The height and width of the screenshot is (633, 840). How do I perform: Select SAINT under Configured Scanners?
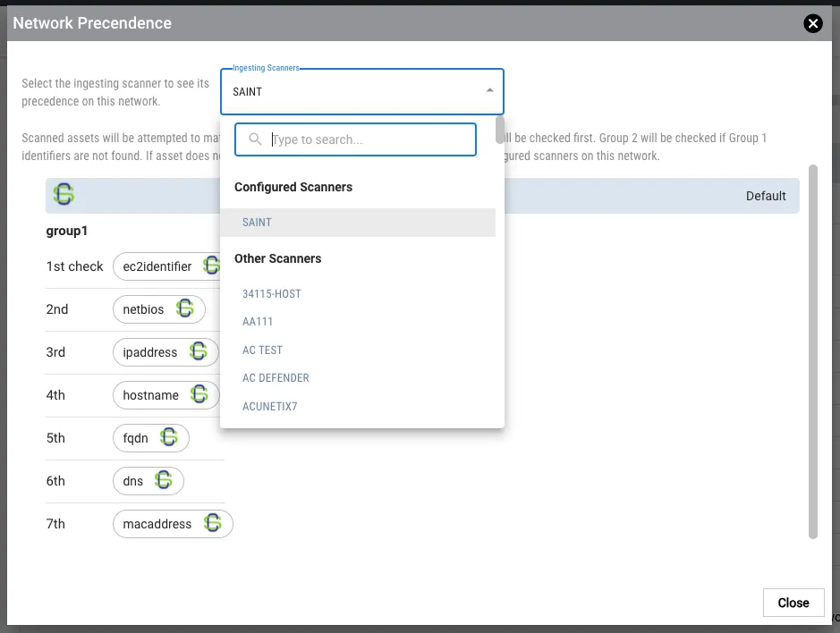(x=358, y=223)
